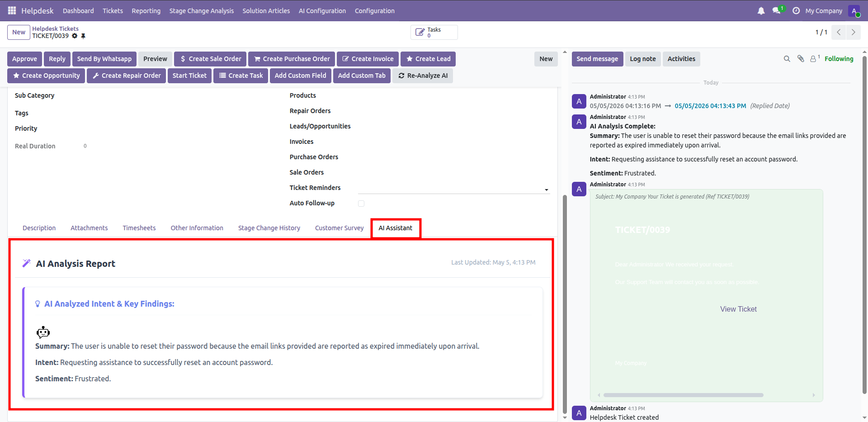
Task: Open Stage Change Analysis menu
Action: (x=202, y=11)
